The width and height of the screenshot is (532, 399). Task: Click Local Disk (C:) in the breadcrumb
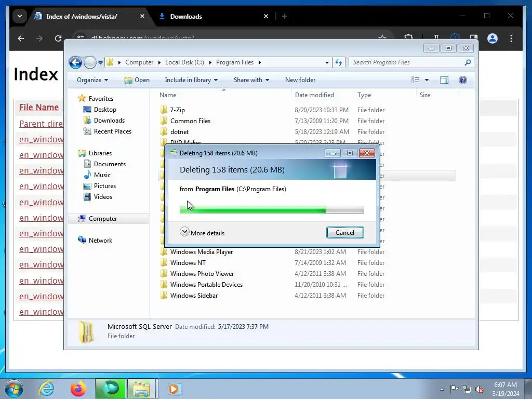pyautogui.click(x=184, y=62)
